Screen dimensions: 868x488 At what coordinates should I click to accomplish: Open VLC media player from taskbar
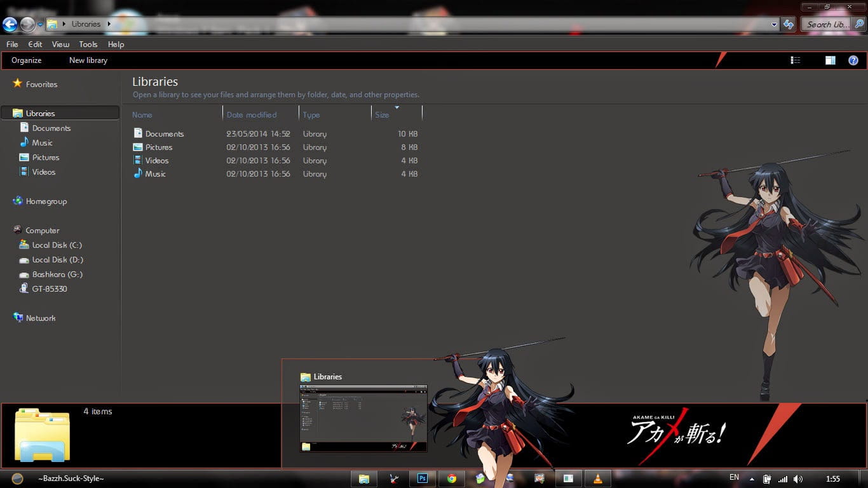pos(598,478)
